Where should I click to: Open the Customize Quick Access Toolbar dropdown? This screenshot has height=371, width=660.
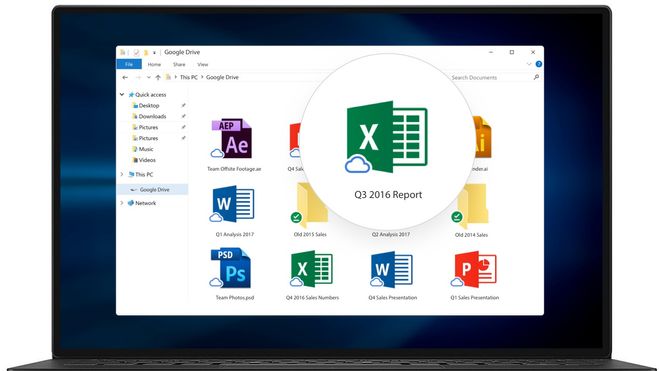154,53
